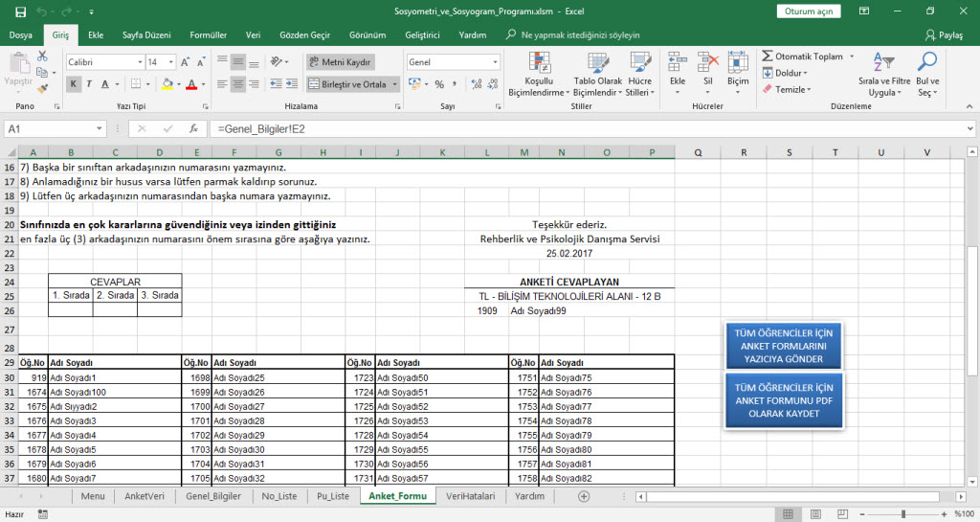Viewport: 980px width, 522px height.
Task: Open Hücre Stilleri cell styles
Action: tap(640, 74)
